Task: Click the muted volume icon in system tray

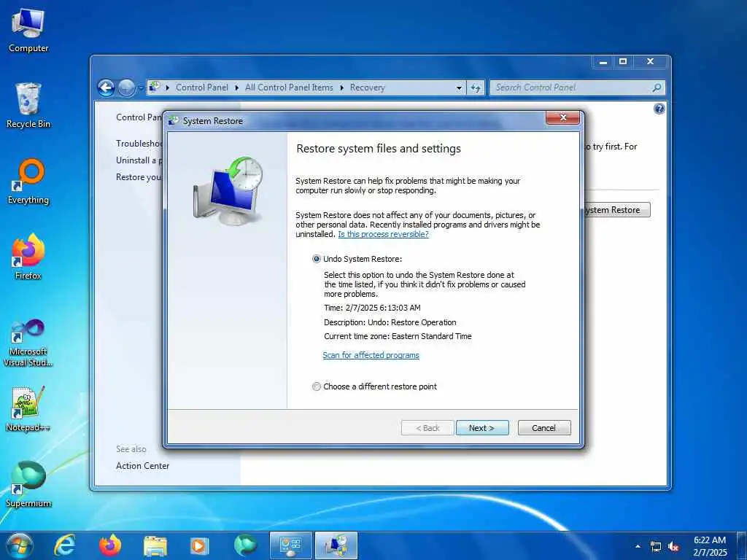Action: [x=673, y=546]
